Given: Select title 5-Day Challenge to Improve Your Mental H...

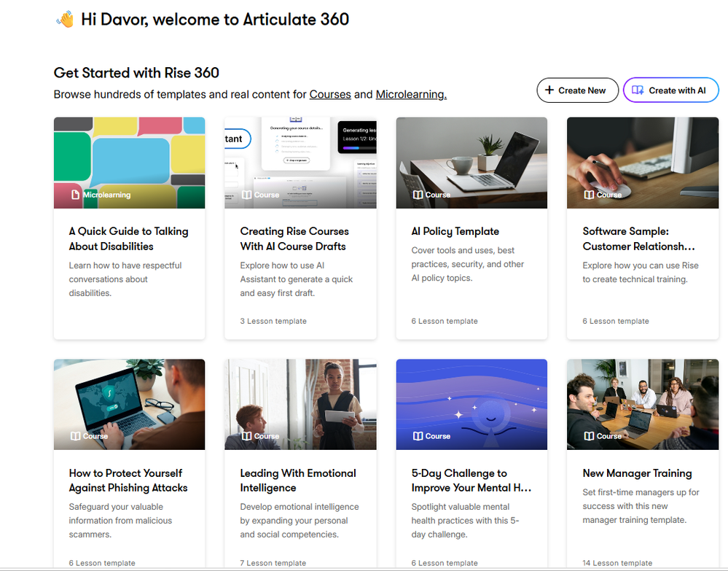Looking at the screenshot, I should click(471, 481).
